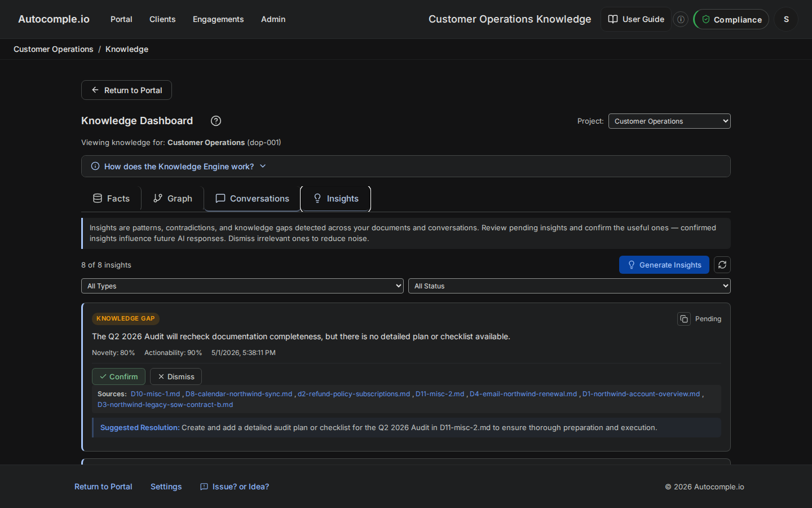Click the Novelty: 80% value
The width and height of the screenshot is (812, 508).
pyautogui.click(x=113, y=353)
